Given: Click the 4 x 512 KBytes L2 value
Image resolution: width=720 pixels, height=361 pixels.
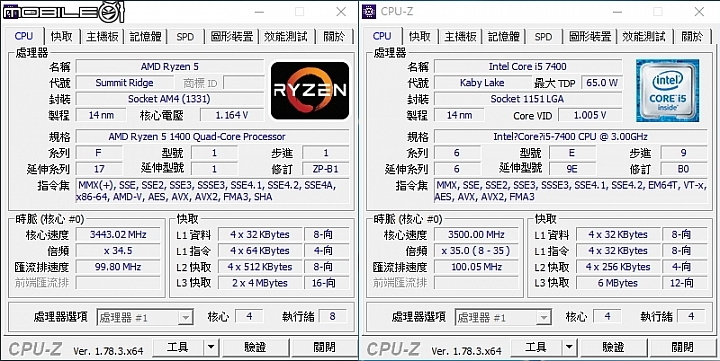Looking at the screenshot, I should [x=260, y=267].
